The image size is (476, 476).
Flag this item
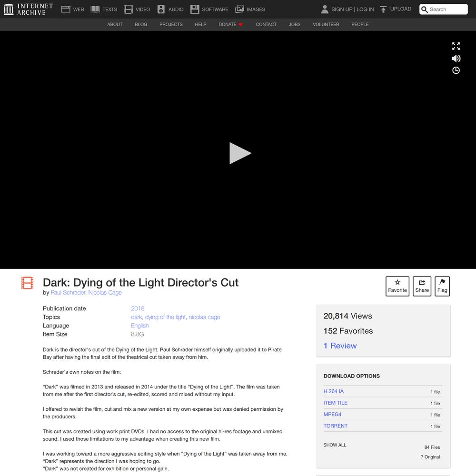(442, 286)
